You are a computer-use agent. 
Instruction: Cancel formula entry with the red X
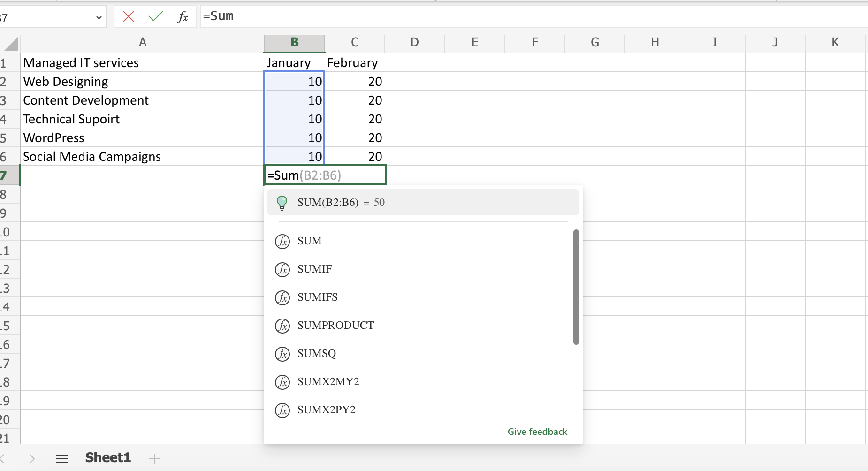[x=128, y=17]
